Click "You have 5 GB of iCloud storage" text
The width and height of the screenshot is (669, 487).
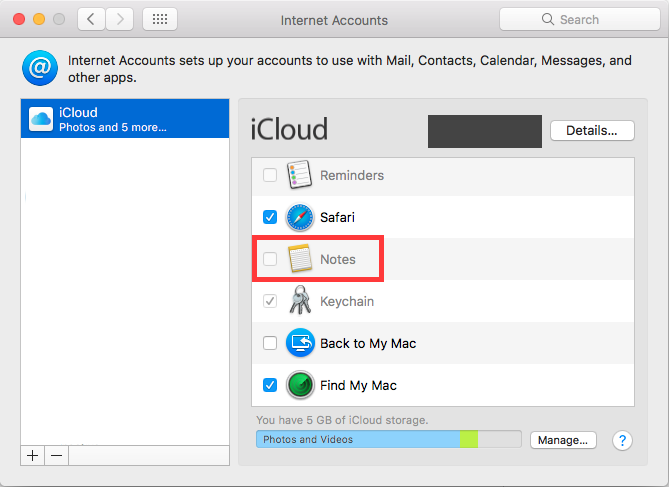coord(342,420)
